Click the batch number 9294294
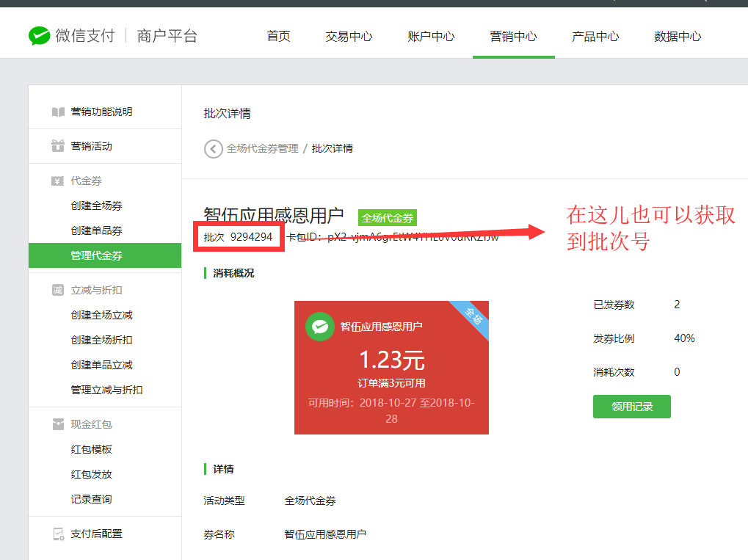The width and height of the screenshot is (748, 560). (251, 237)
